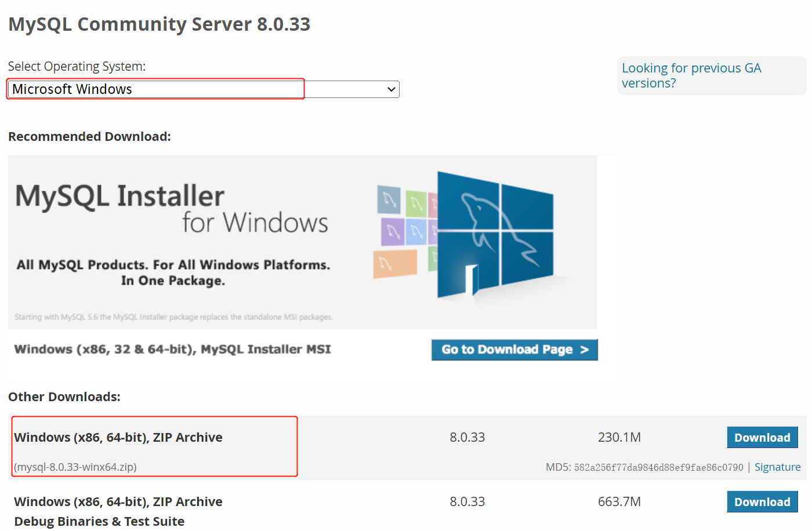This screenshot has height=531, width=812.
Task: Open 'Looking for previous GA versions?' link
Action: [691, 75]
